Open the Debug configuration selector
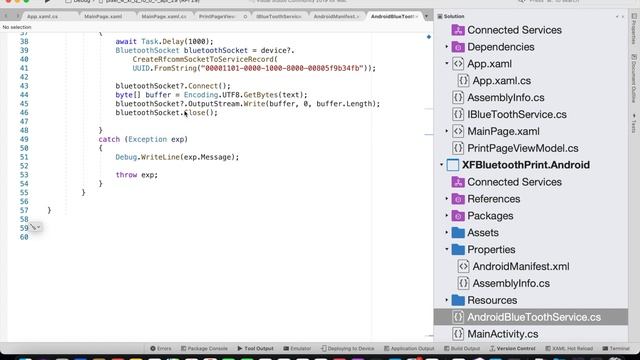This screenshot has height=360, width=640. click(80, 2)
